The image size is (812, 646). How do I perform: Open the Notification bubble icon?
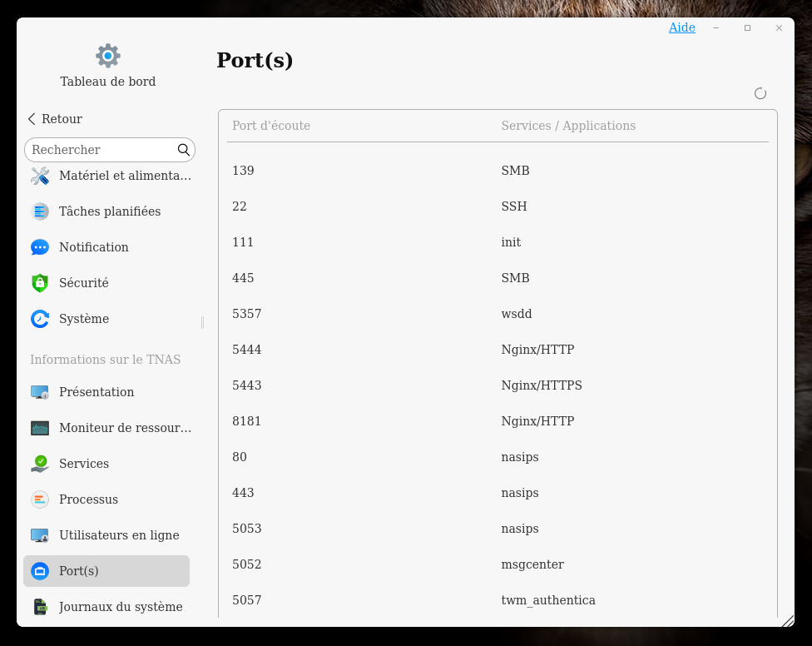click(40, 247)
